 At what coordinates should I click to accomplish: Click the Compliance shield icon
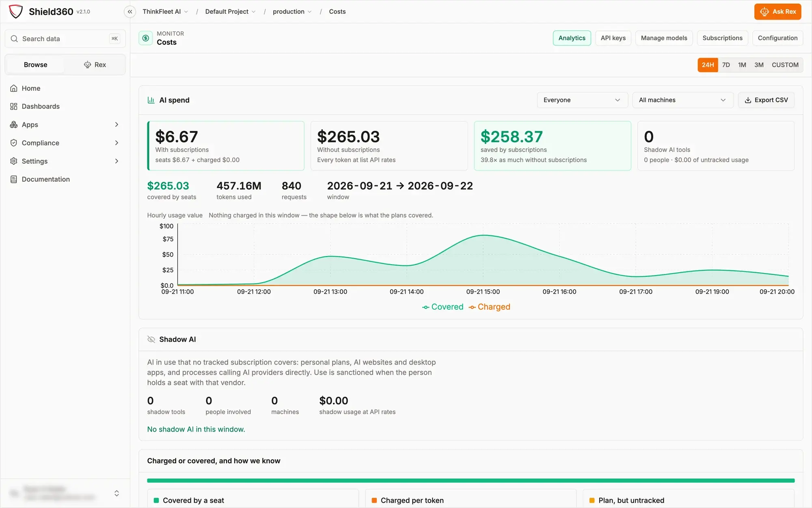14,143
